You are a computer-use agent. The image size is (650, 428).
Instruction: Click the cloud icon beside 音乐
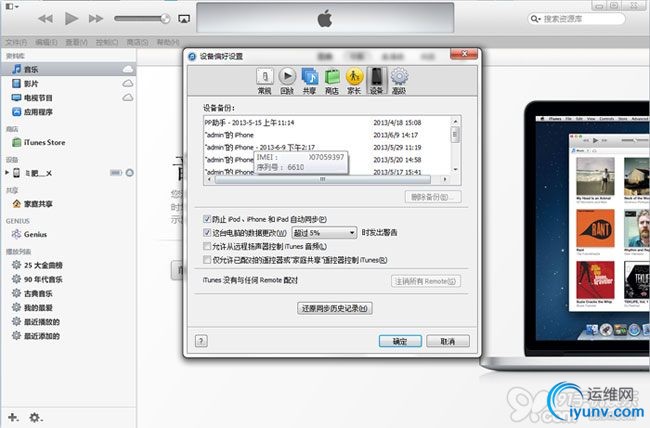pos(128,69)
